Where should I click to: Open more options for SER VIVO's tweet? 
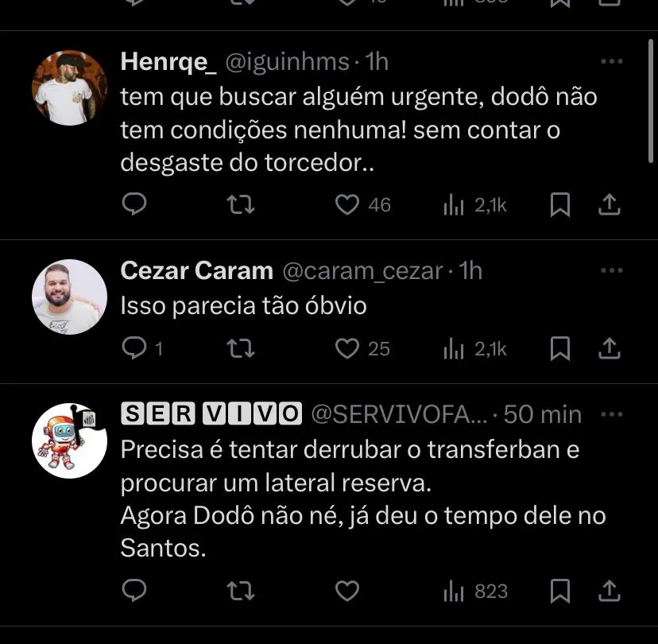(611, 414)
